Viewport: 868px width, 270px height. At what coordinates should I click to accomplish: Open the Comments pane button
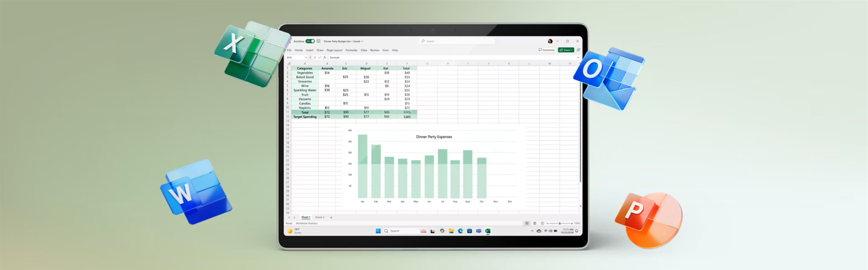coord(546,50)
